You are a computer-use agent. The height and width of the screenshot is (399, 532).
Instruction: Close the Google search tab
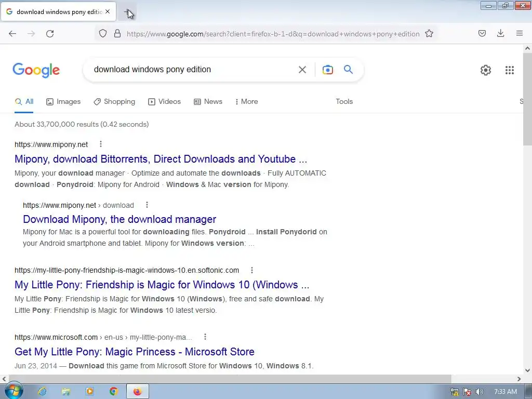[108, 11]
